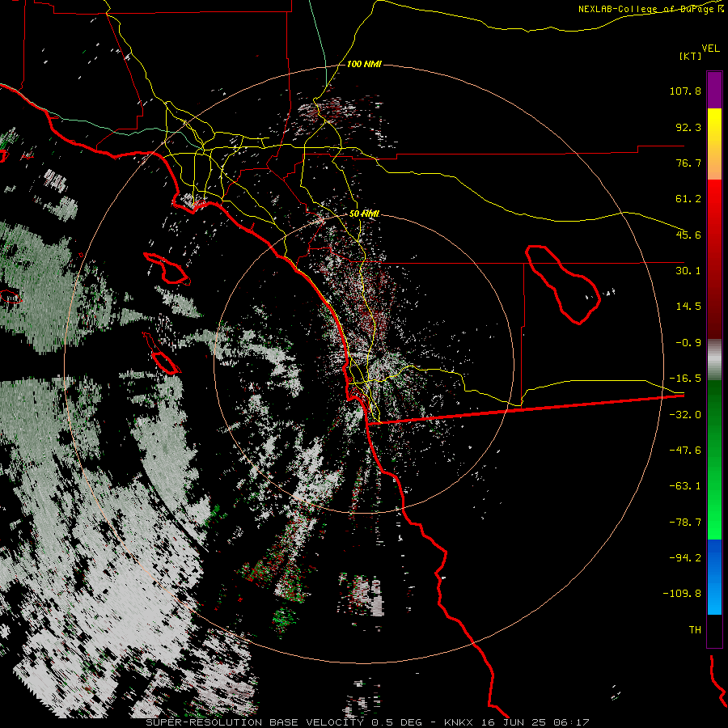728x728 pixels.
Task: Select the 92.3 value on velocity scale
Action: [688, 127]
